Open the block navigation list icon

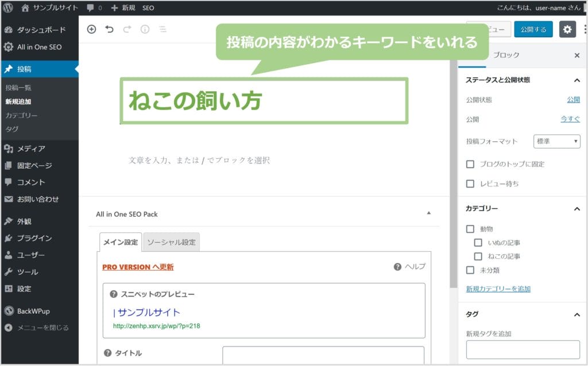click(x=163, y=29)
